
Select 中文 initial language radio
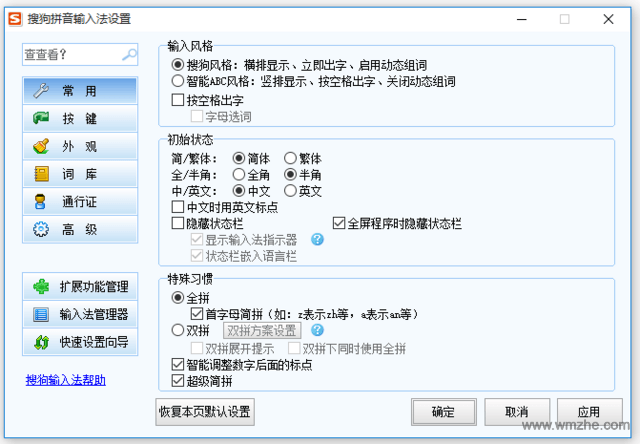coord(239,191)
